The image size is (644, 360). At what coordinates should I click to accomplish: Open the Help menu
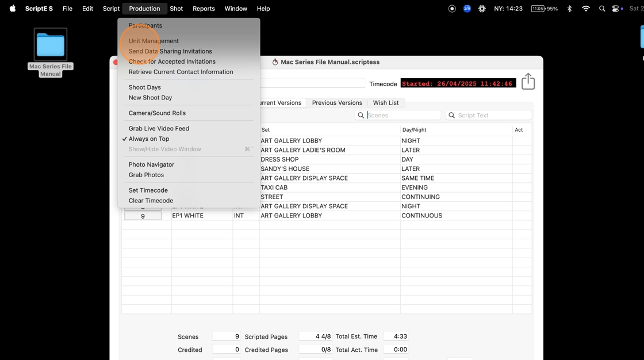(x=263, y=9)
